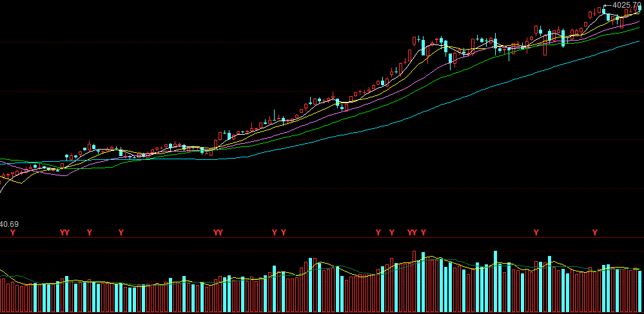The image size is (644, 314).
Task: Select the middle double YY marker pair
Action: pos(218,232)
